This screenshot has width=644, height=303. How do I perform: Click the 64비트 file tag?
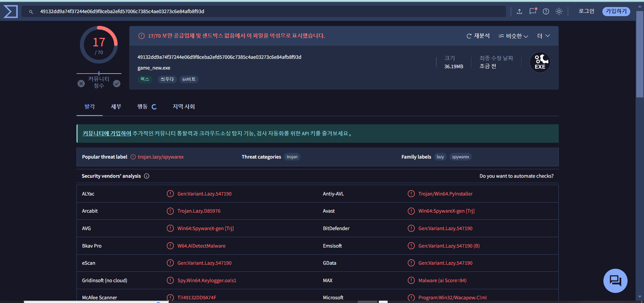[189, 79]
